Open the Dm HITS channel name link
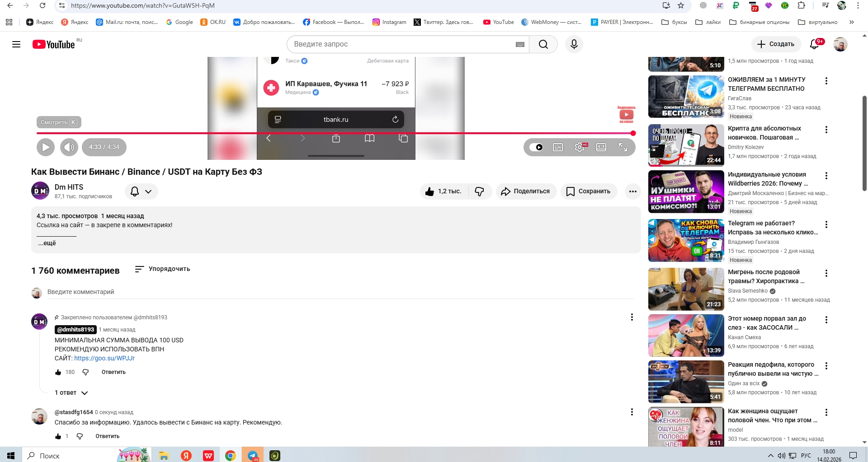 (x=69, y=187)
